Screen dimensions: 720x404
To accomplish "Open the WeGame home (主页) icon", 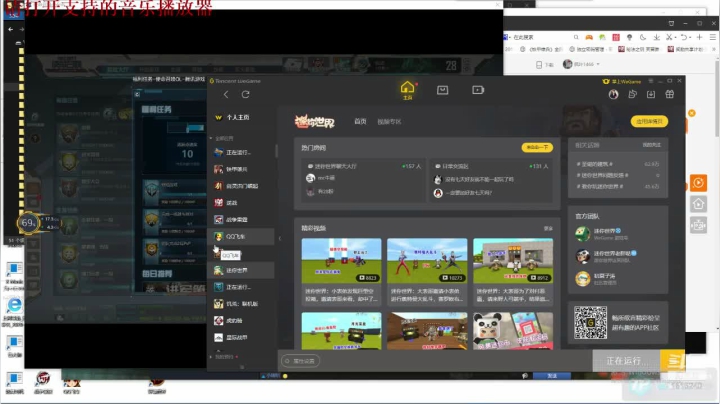I will [x=407, y=90].
